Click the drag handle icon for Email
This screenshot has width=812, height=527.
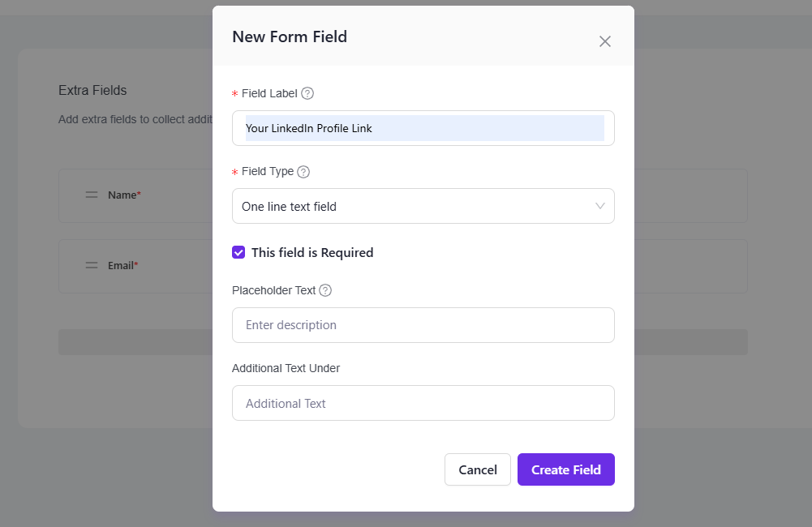pyautogui.click(x=92, y=265)
